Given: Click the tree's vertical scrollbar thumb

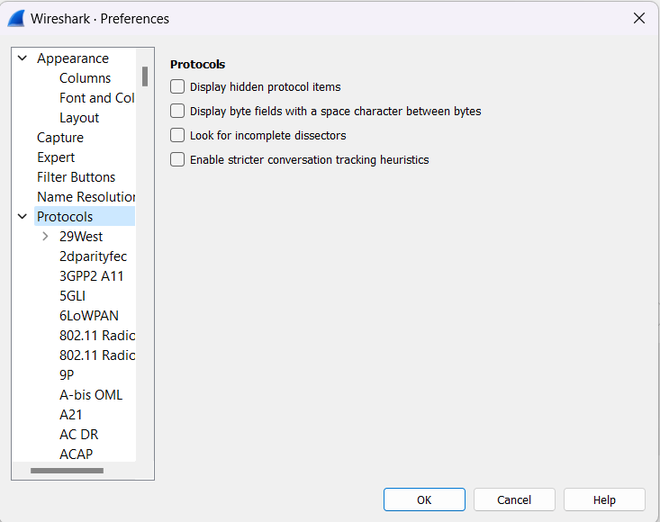Looking at the screenshot, I should click(145, 76).
